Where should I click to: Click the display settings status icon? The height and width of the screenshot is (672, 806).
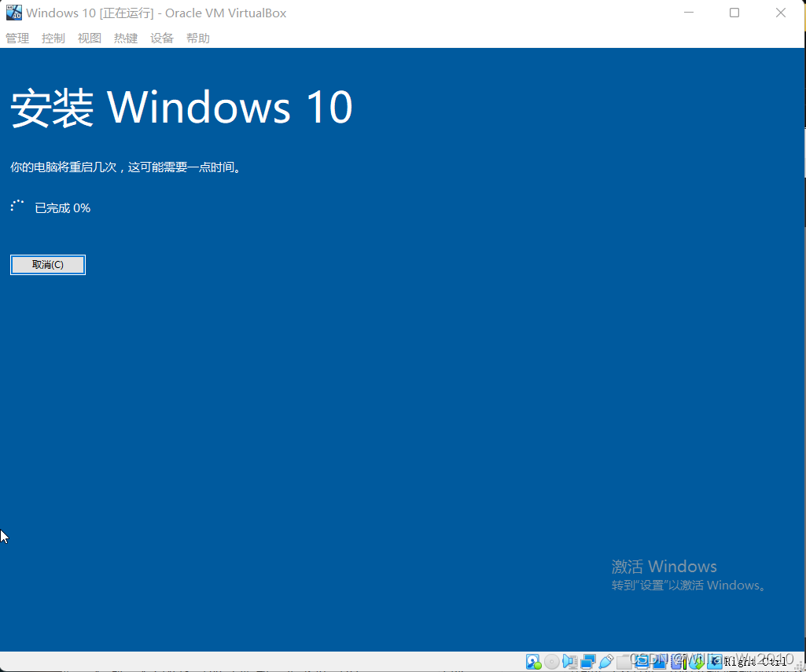pos(642,662)
